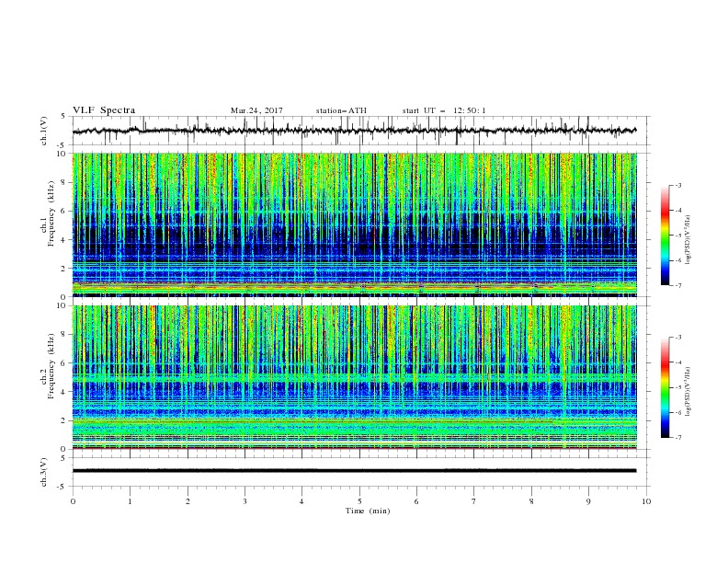Click the "5" tick on ch.3(V) axis
The height and width of the screenshot is (563, 728).
[64, 458]
